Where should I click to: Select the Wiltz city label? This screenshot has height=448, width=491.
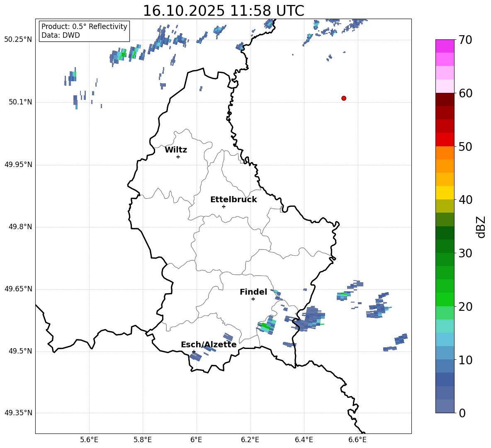[176, 150]
